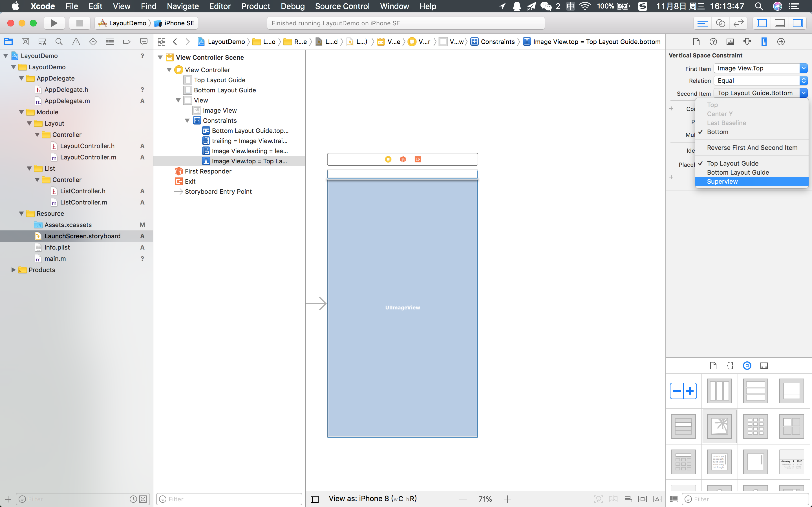Click the Run (play) button

tap(54, 23)
